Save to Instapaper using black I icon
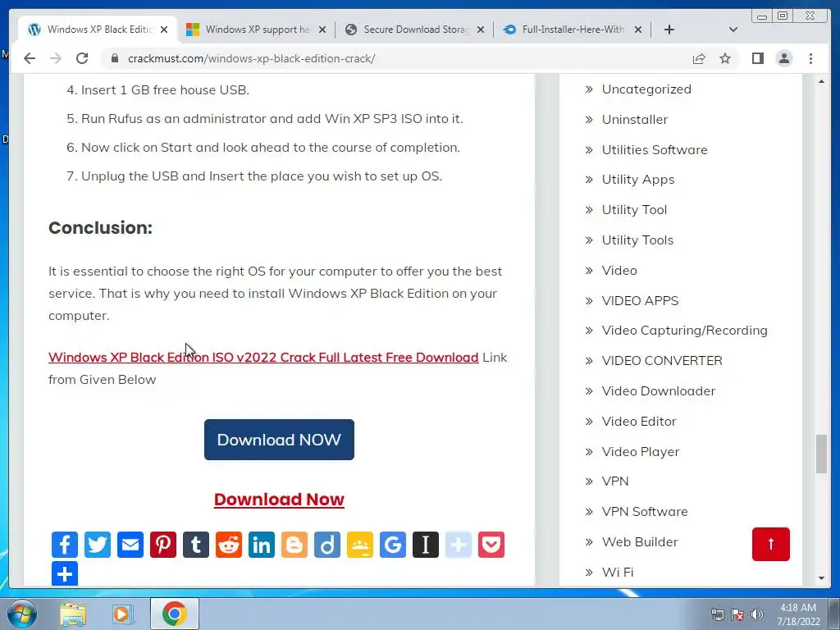 pyautogui.click(x=426, y=545)
